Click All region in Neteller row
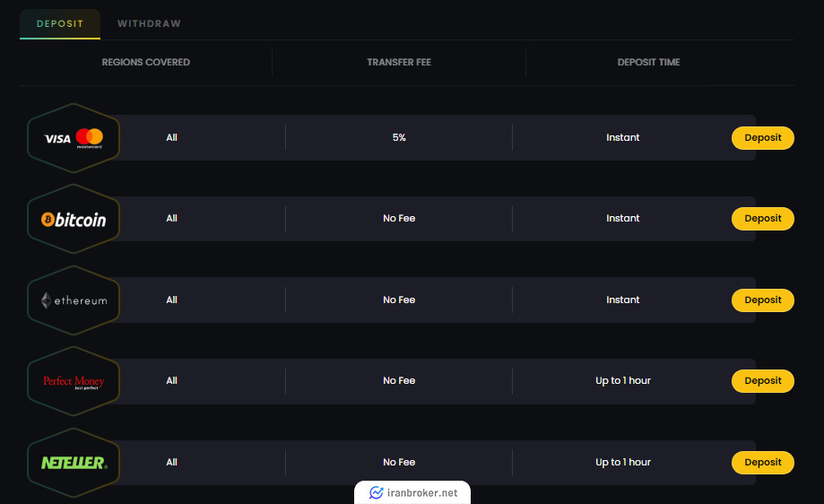 click(171, 463)
